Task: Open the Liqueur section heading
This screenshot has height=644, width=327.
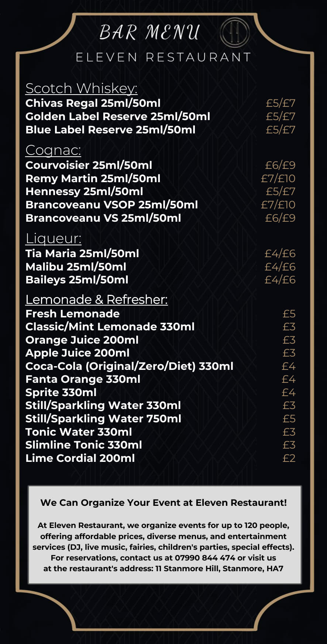Action: (x=54, y=238)
